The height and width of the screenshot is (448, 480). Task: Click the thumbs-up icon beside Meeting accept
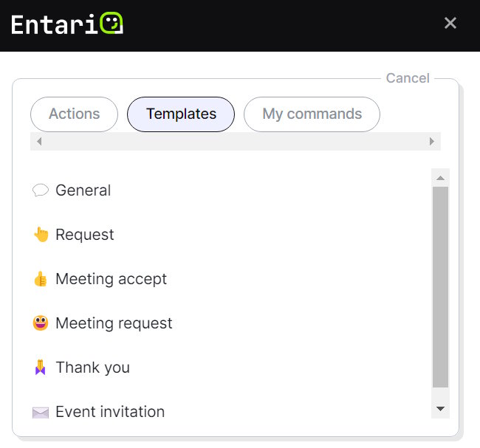click(x=40, y=279)
